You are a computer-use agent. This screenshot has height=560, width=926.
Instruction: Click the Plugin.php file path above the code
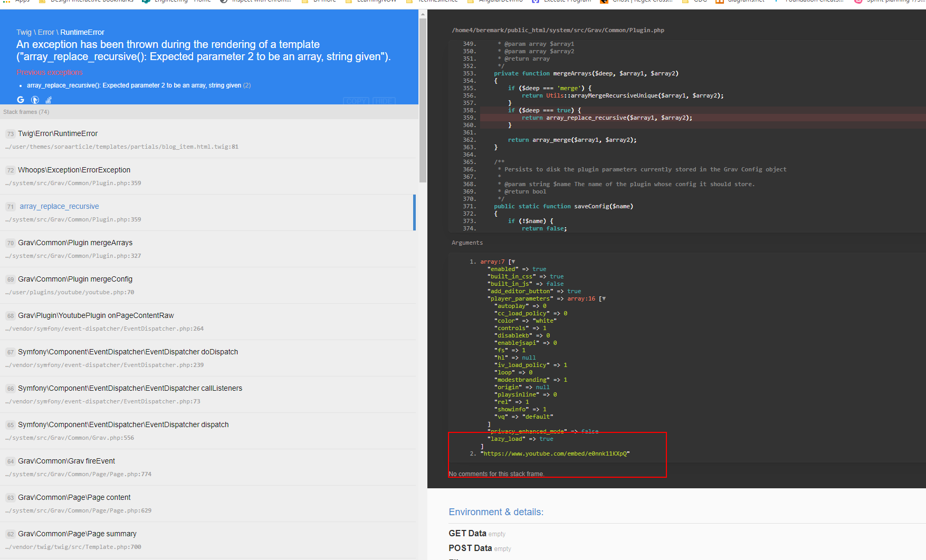(x=558, y=30)
